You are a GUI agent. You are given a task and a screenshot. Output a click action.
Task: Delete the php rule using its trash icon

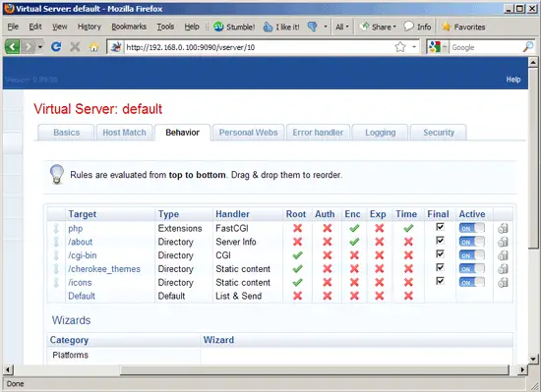coord(503,228)
